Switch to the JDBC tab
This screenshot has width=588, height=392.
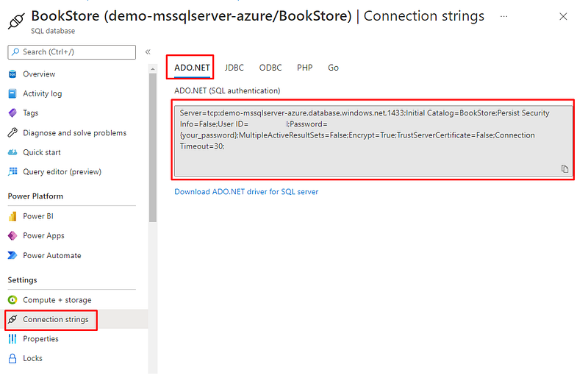(234, 68)
